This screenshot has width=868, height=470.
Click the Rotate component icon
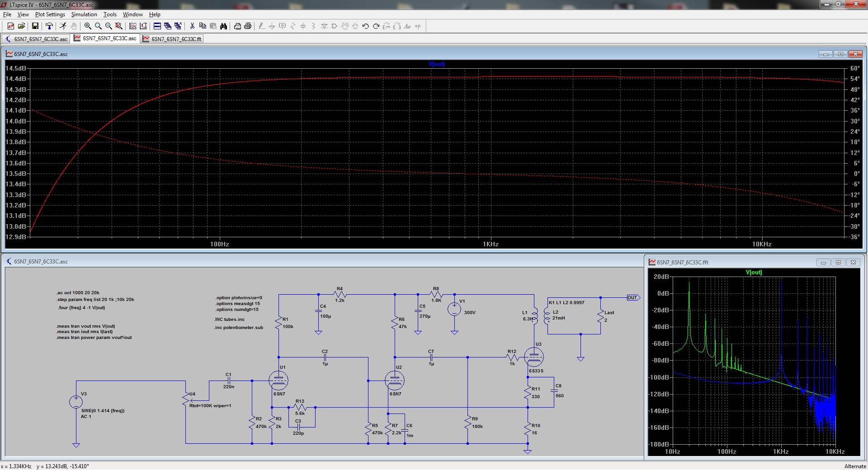[387, 26]
